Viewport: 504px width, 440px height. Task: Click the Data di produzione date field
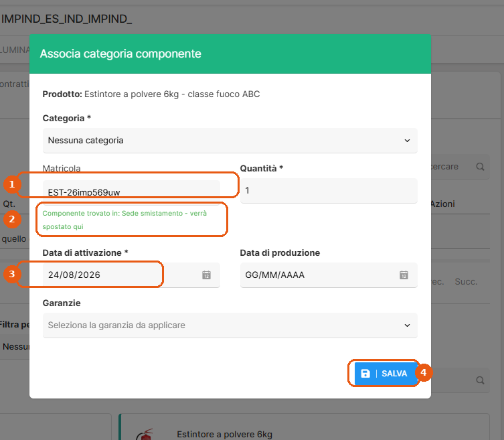pyautogui.click(x=329, y=275)
